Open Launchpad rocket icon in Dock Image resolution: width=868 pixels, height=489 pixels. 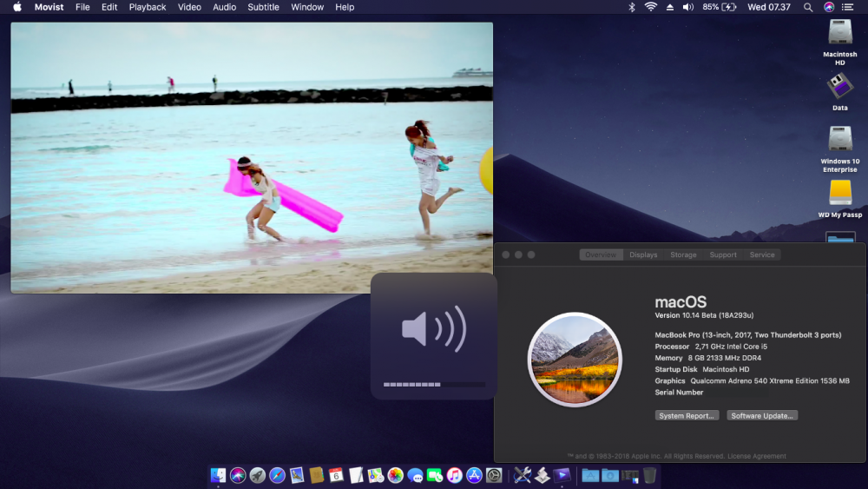tap(258, 475)
